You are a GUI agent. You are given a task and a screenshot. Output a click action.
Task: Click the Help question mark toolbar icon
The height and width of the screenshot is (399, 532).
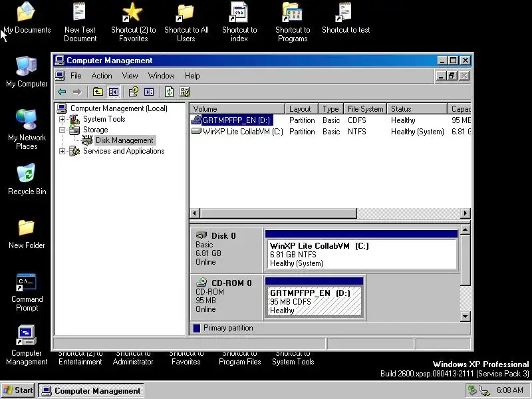(x=134, y=92)
